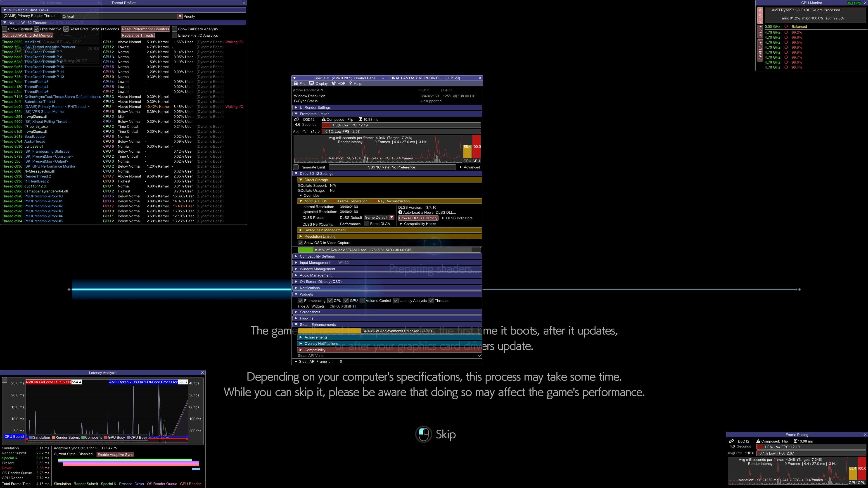
Task: Click the Available VRAM Used progress bar
Action: 389,250
